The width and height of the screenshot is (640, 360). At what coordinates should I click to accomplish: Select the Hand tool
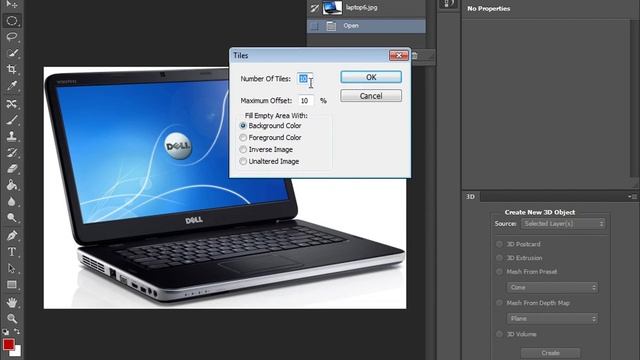coord(11,302)
